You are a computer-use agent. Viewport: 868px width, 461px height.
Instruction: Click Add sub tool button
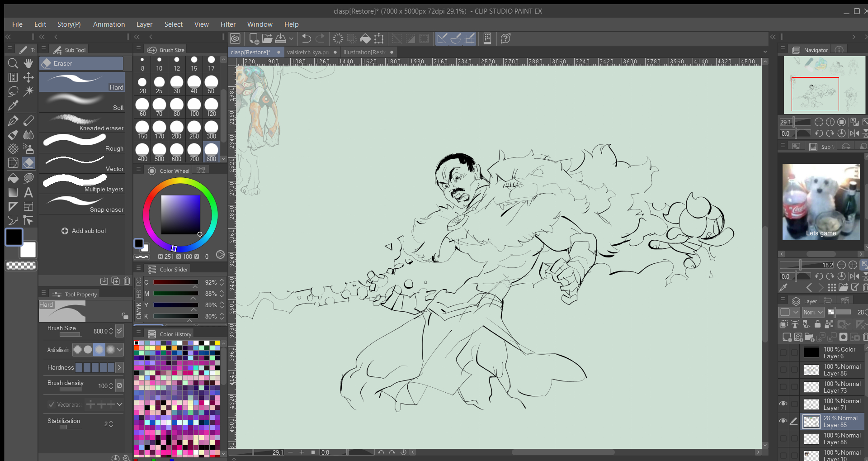[84, 231]
